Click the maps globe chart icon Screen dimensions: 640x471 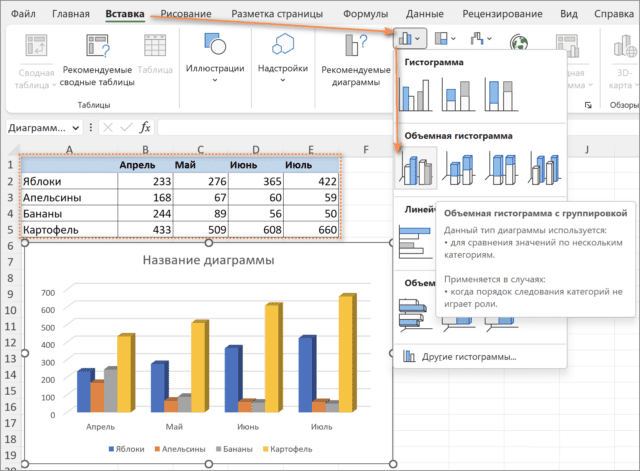(519, 41)
